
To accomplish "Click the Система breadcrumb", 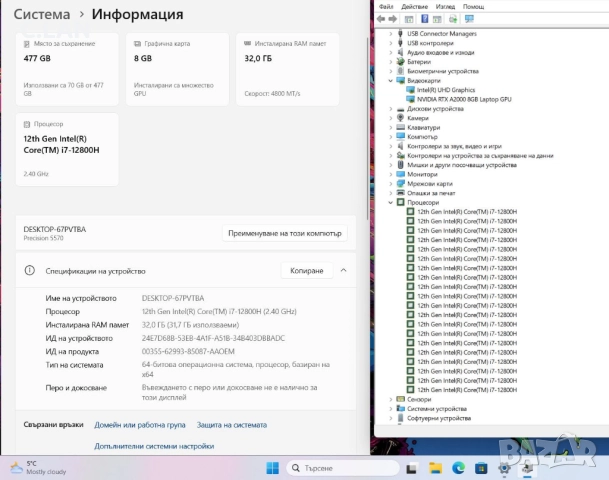I will click(x=42, y=14).
